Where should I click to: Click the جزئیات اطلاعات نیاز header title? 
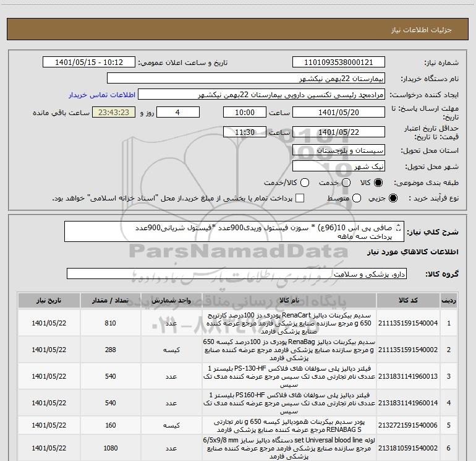(422, 30)
